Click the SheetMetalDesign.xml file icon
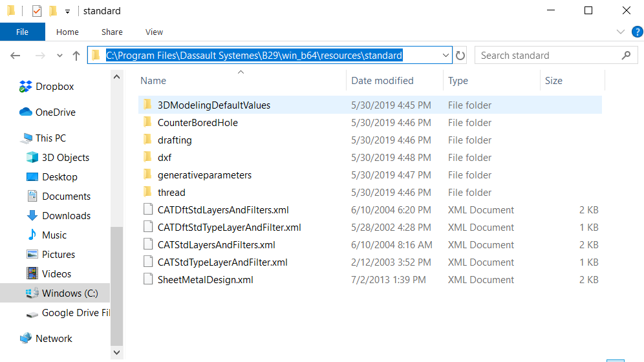644x362 pixels. pos(148,279)
